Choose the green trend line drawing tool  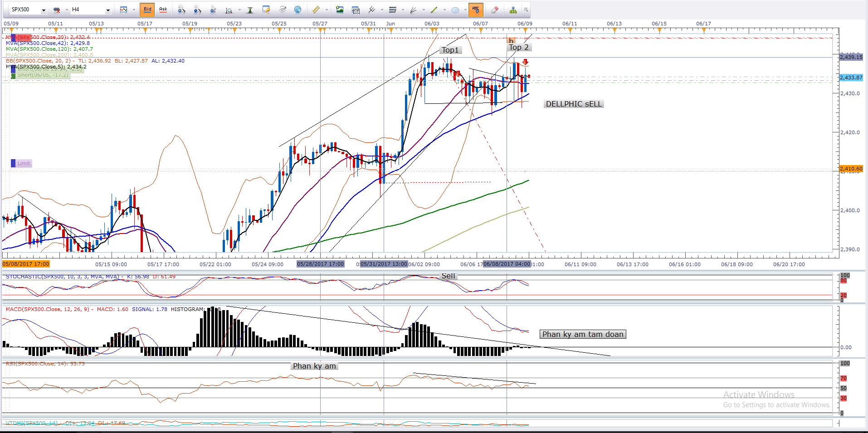434,10
